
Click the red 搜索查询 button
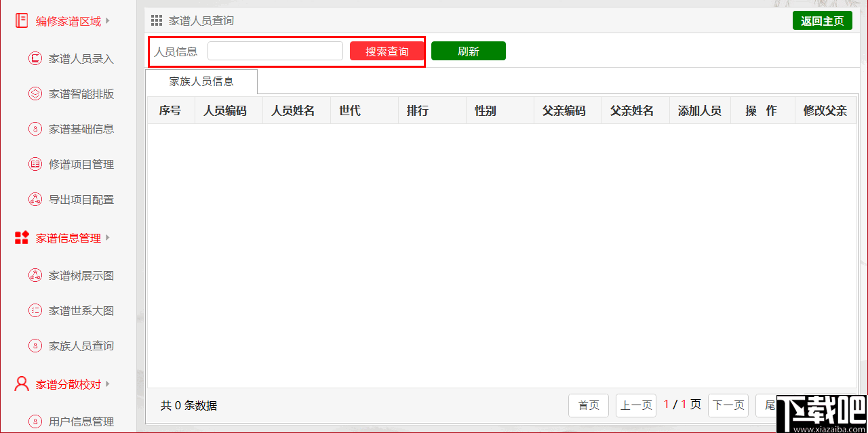coord(387,51)
